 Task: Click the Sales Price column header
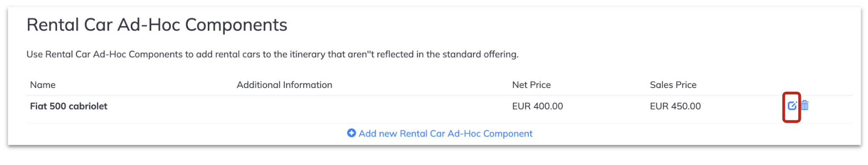[673, 85]
